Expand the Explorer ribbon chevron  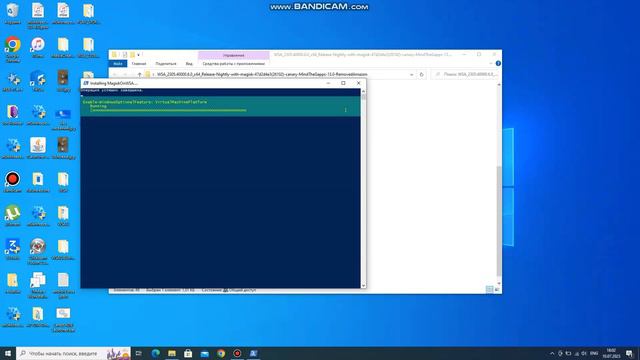[x=491, y=64]
